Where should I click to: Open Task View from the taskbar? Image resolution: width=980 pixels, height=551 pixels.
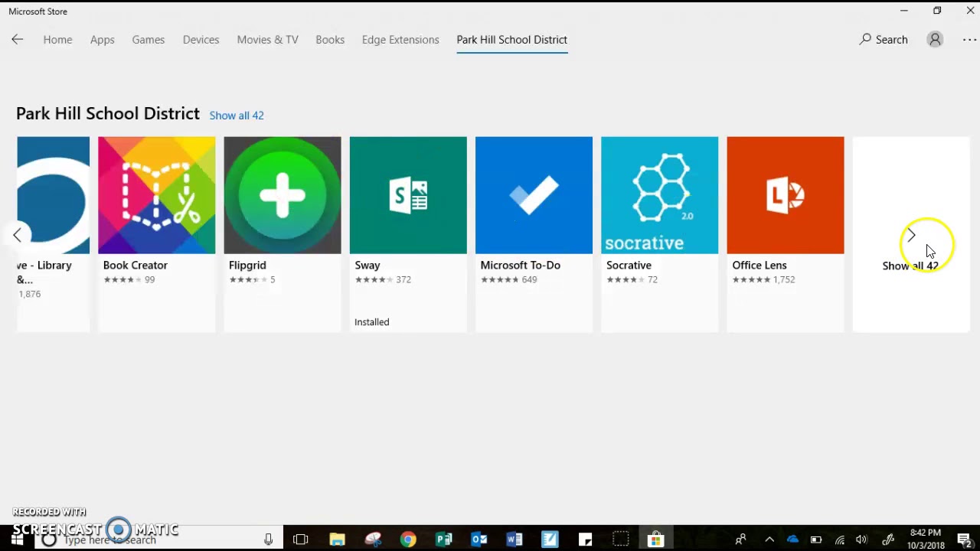pos(300,540)
